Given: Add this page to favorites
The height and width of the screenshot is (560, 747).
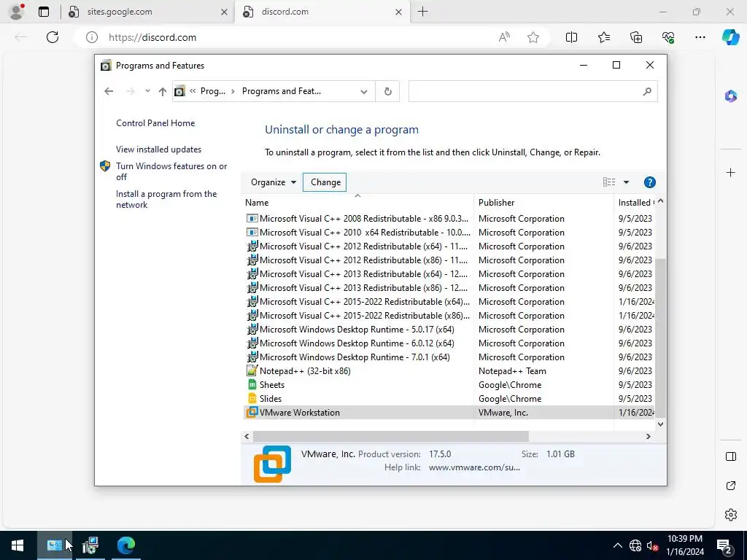Looking at the screenshot, I should click(533, 37).
